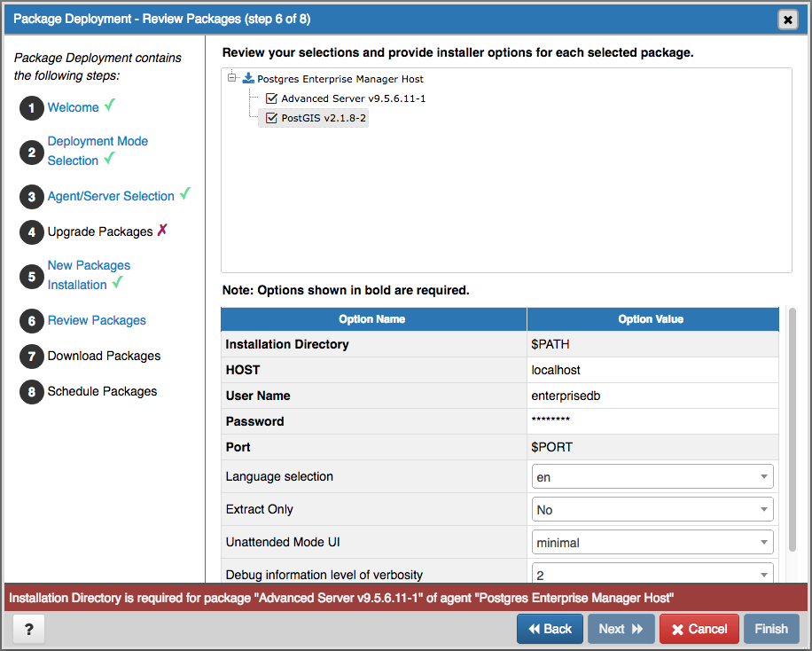
Task: Collapse the Postgres Enterprise Manager Host tree node
Action: tap(231, 78)
